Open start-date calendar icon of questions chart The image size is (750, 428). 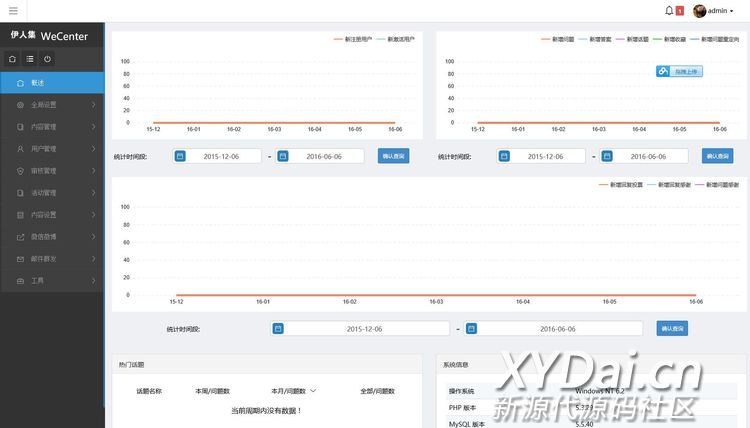pos(504,156)
